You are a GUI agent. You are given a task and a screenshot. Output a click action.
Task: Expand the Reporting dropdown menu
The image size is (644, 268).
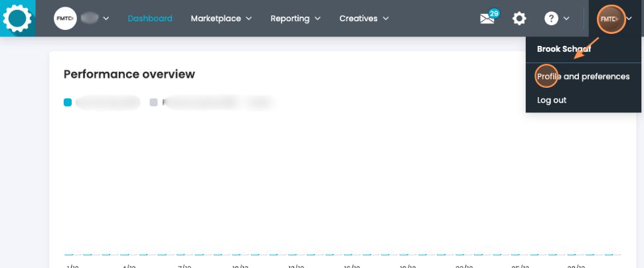coord(295,19)
